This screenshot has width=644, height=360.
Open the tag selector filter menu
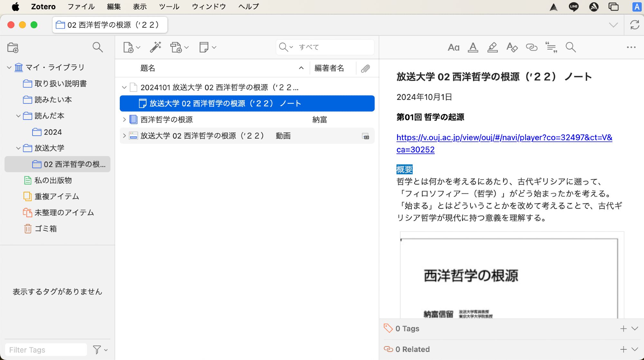point(100,350)
